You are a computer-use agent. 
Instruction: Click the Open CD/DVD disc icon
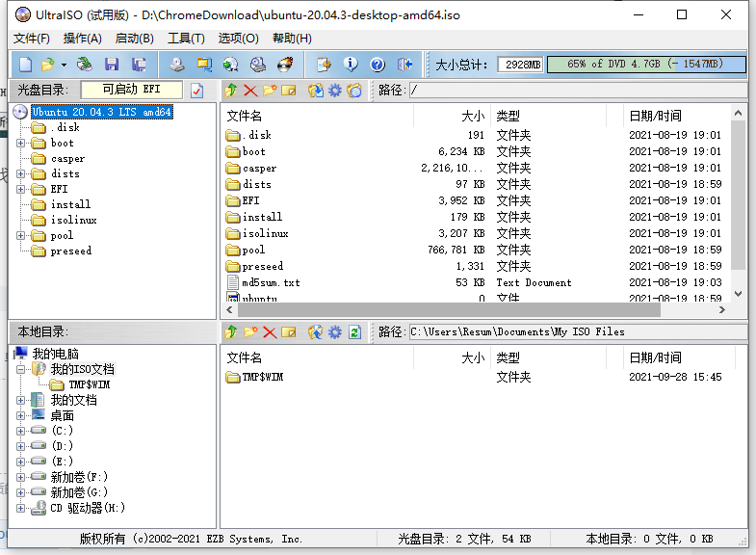85,65
